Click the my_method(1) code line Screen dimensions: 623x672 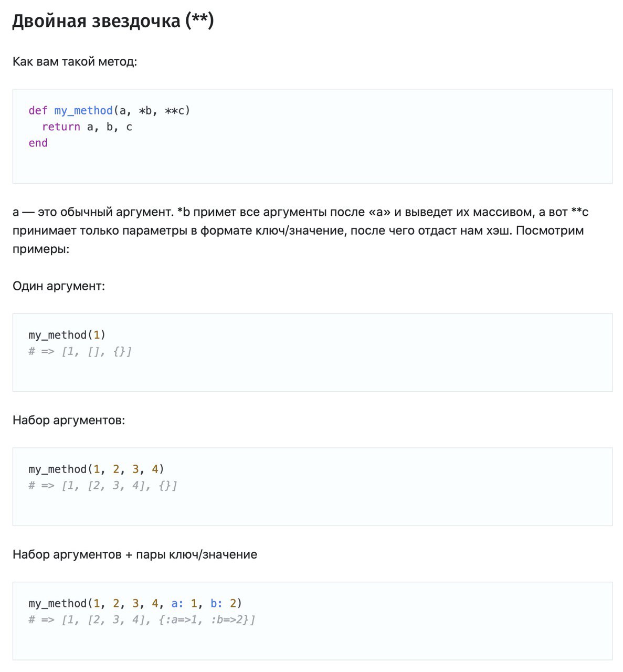pos(67,335)
